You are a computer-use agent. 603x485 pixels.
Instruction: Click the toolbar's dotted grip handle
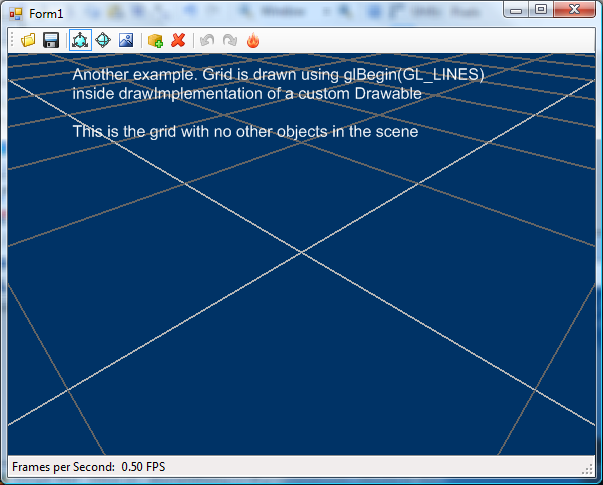tap(12, 40)
